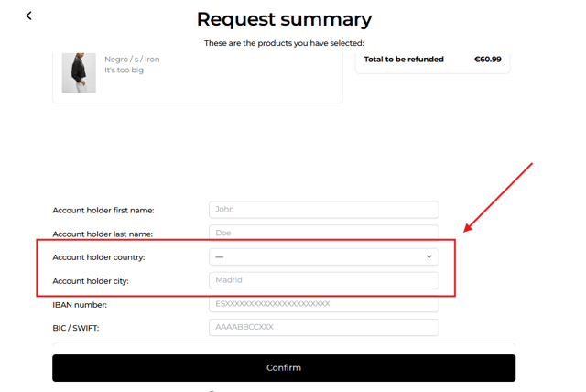Image resolution: width=586 pixels, height=392 pixels.
Task: Submit the request with the Confirm button
Action: [x=284, y=368]
